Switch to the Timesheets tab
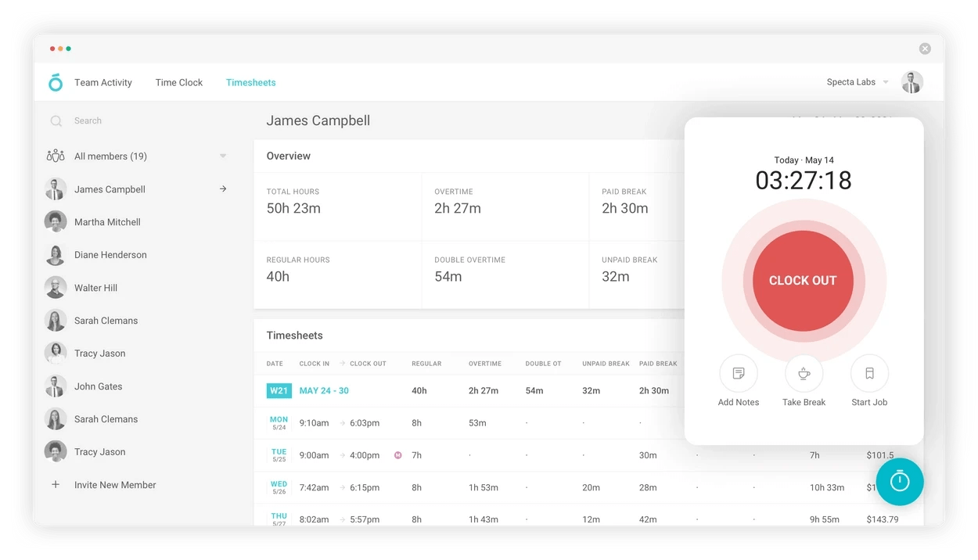This screenshot has width=978, height=560. tap(250, 82)
